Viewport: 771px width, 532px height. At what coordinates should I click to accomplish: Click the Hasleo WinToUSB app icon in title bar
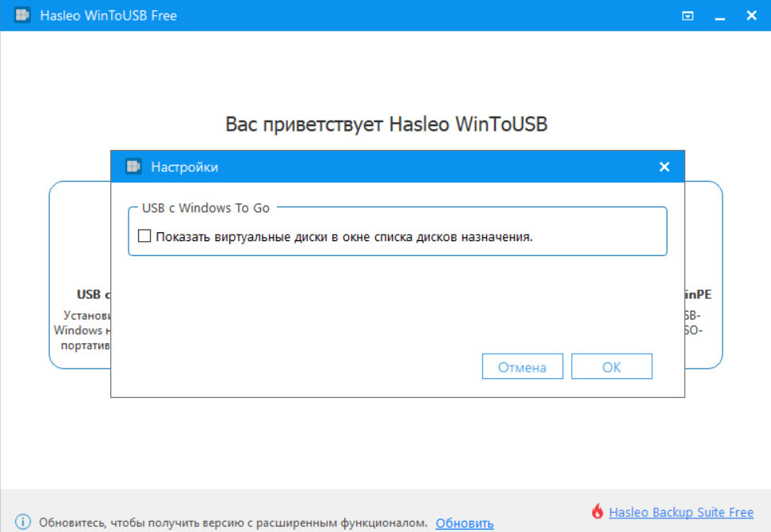22,15
